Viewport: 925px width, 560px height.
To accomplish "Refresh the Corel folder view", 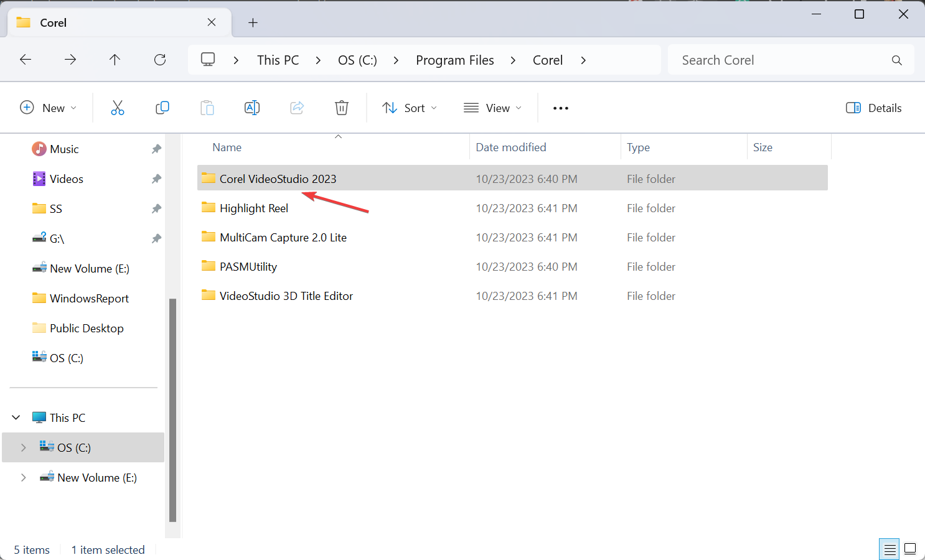I will click(x=160, y=60).
